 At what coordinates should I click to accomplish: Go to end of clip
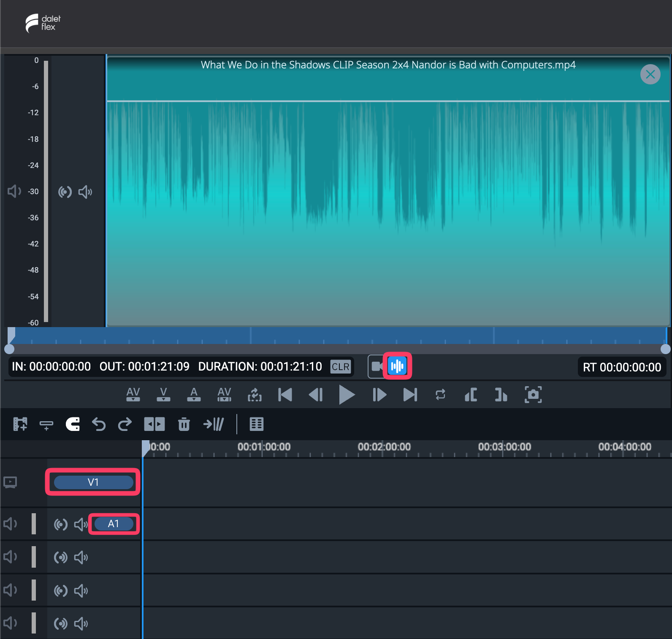pos(410,395)
